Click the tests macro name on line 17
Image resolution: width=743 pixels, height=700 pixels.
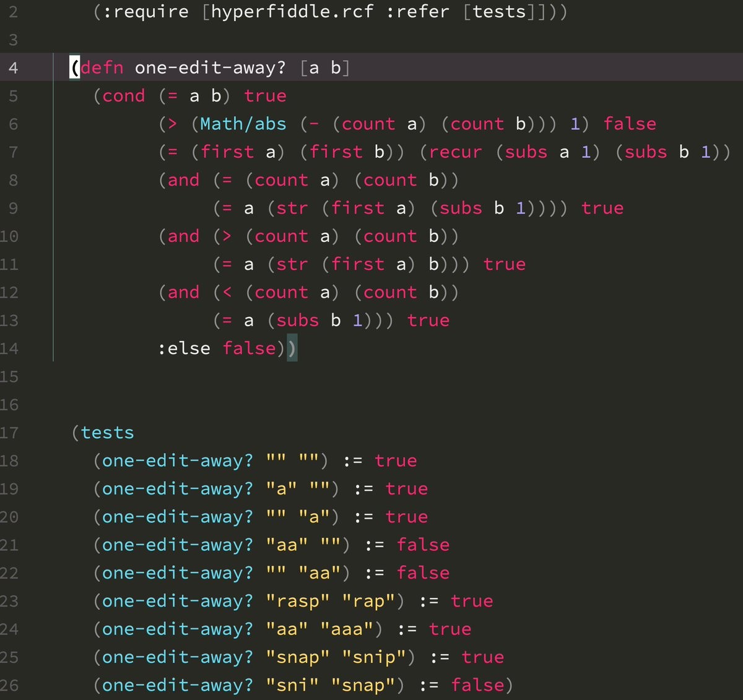coord(107,433)
